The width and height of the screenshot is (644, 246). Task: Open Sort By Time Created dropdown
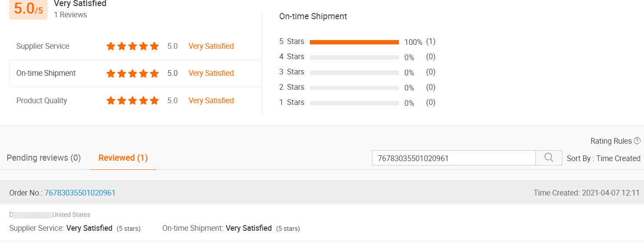tap(603, 158)
